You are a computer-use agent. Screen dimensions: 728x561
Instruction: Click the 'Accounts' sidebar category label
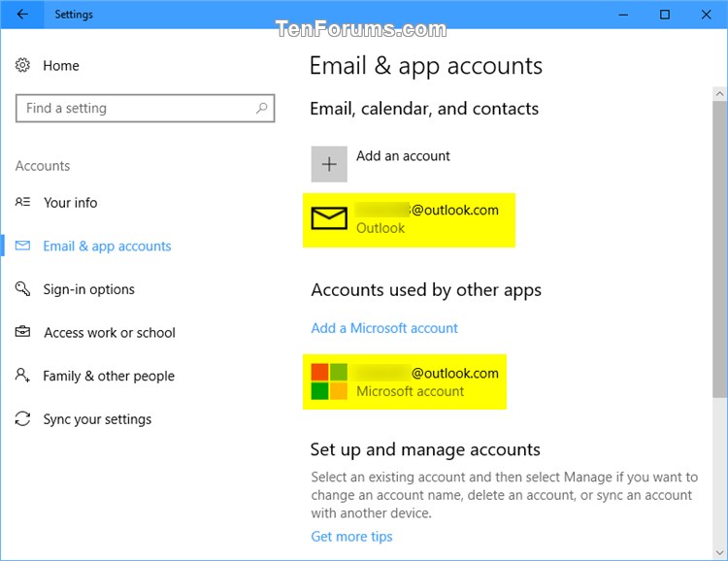coord(43,166)
